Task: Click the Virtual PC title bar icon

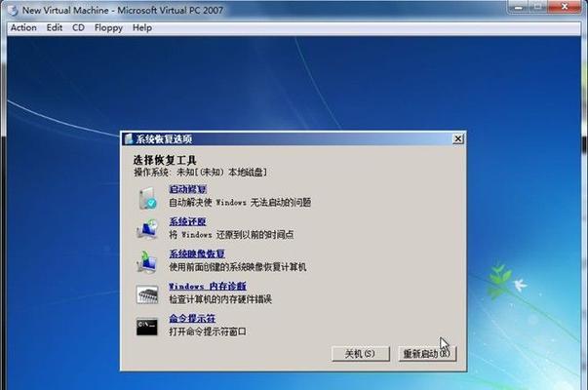Action: 13,10
